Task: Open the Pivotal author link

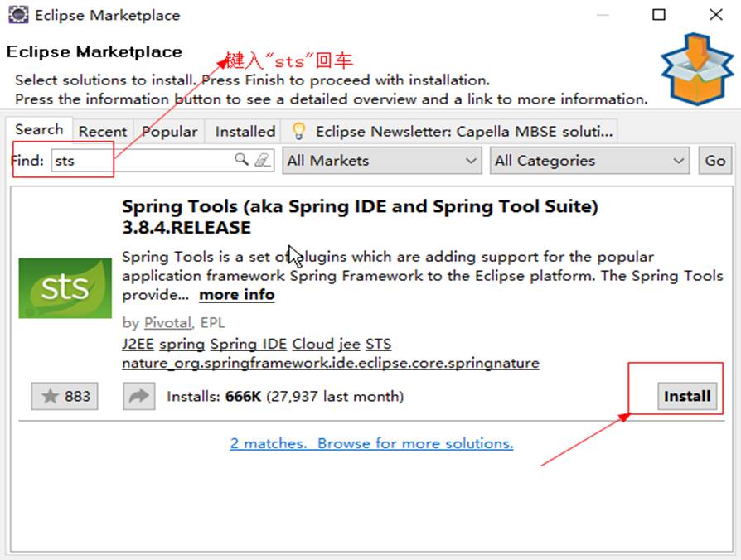Action: [167, 322]
